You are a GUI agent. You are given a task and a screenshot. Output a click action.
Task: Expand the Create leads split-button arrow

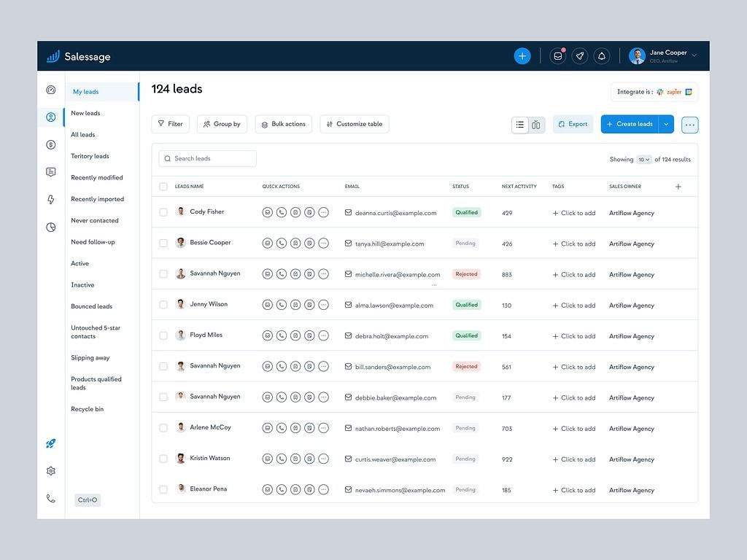click(x=666, y=124)
